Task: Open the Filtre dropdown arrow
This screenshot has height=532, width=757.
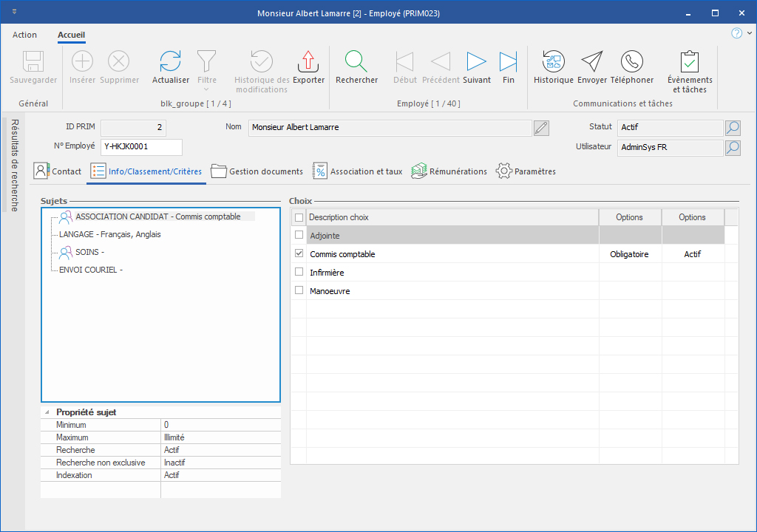Action: tap(207, 90)
